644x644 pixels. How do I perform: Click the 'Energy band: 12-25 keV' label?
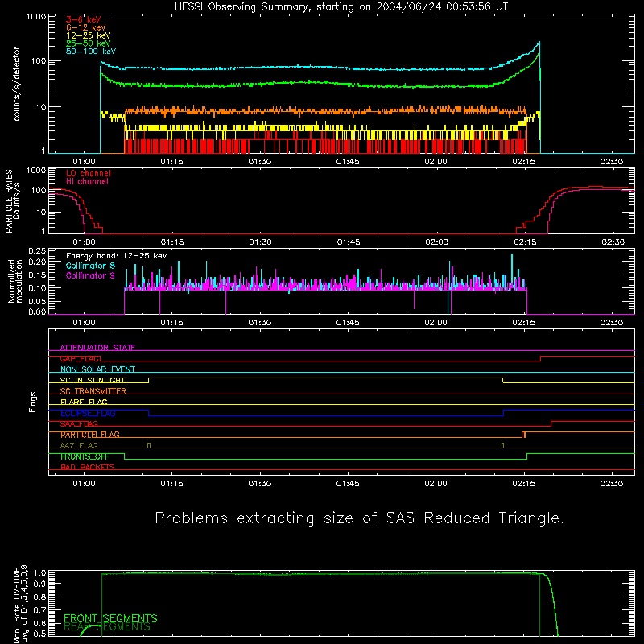117,256
